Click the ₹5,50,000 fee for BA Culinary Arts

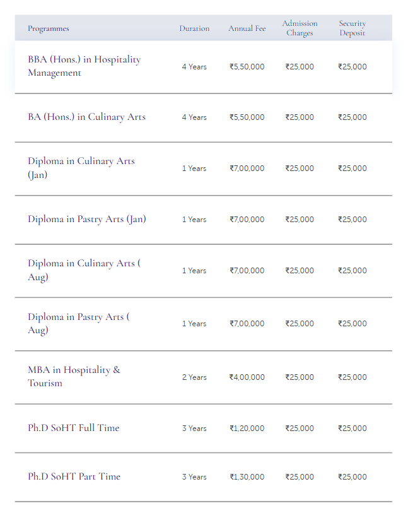[247, 117]
